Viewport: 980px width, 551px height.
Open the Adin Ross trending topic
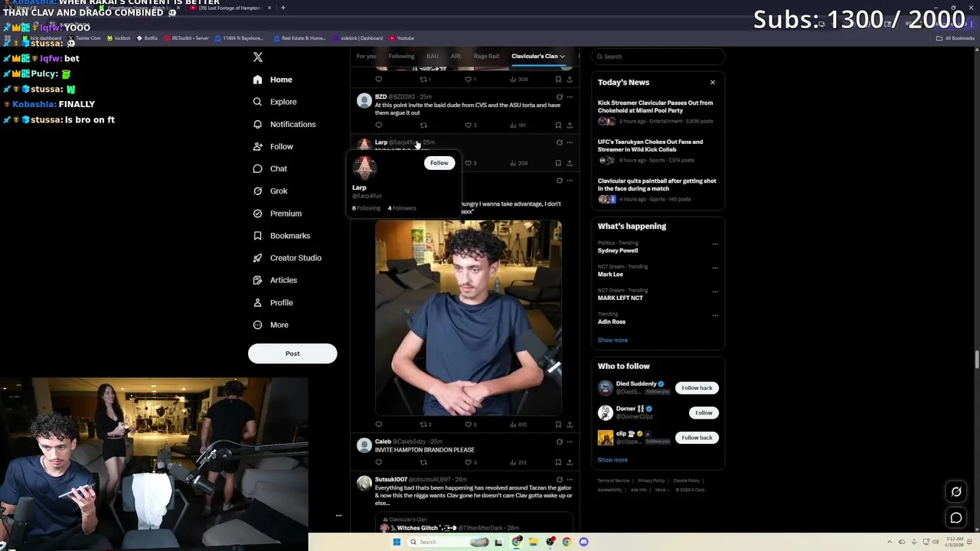coord(612,321)
